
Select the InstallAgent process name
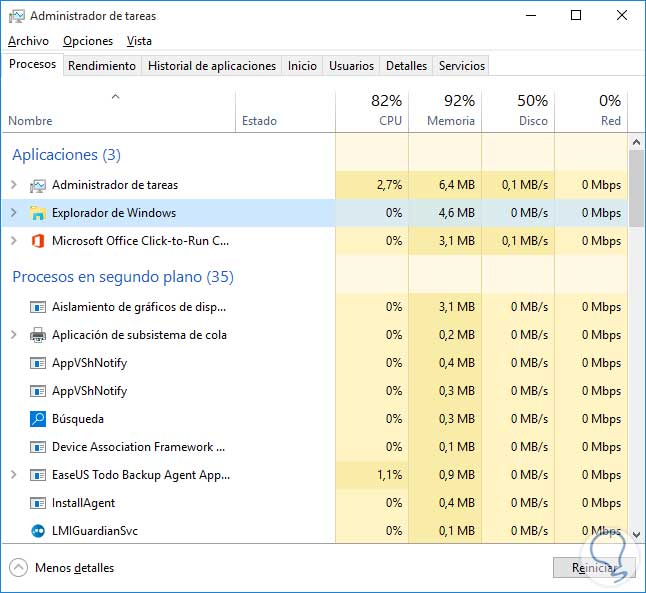click(84, 503)
